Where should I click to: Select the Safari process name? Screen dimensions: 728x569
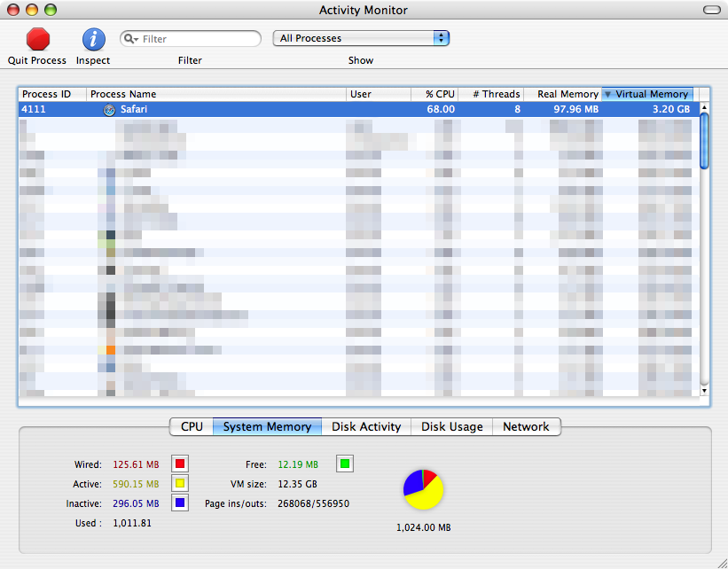click(134, 110)
